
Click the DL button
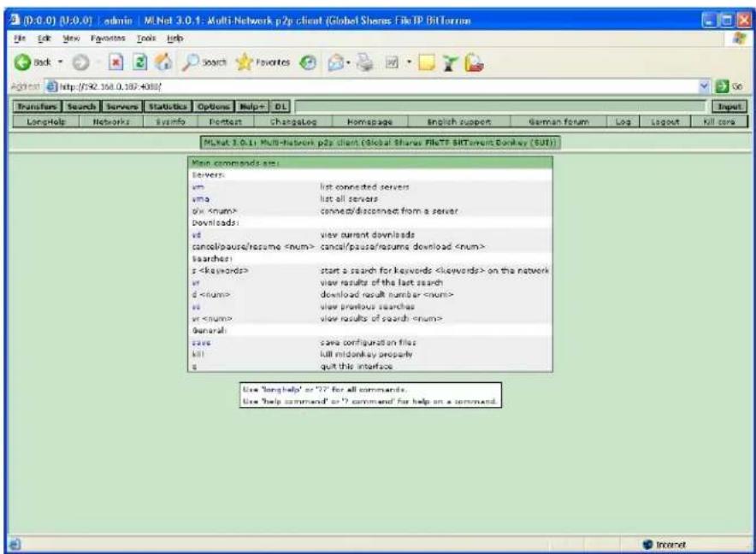pyautogui.click(x=281, y=107)
